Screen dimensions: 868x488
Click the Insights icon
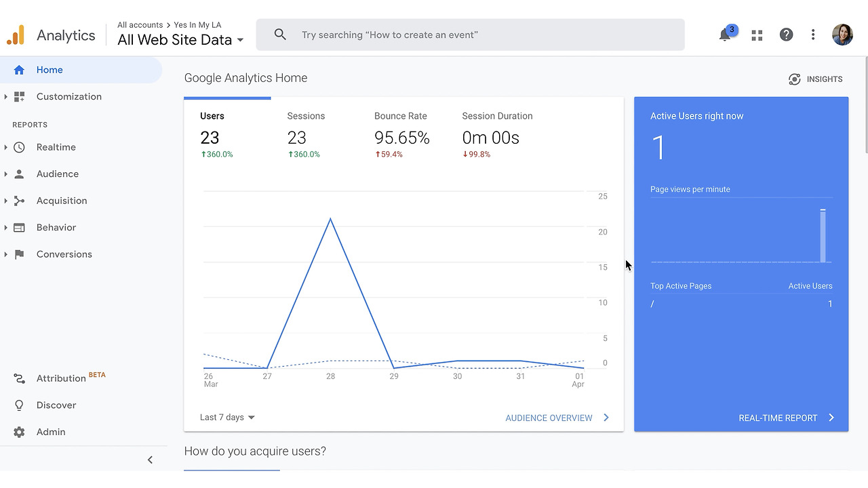[795, 79]
